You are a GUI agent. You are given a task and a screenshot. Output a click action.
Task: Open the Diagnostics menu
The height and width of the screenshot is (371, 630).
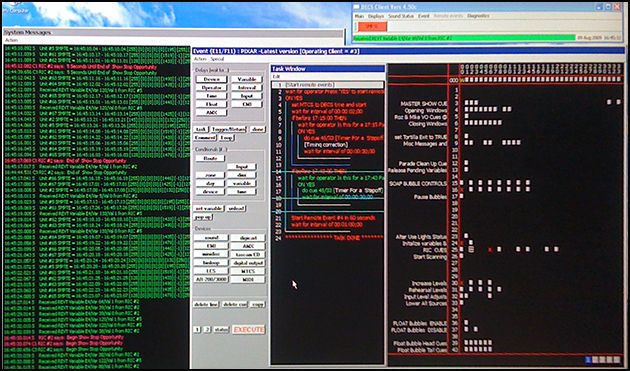[x=478, y=16]
